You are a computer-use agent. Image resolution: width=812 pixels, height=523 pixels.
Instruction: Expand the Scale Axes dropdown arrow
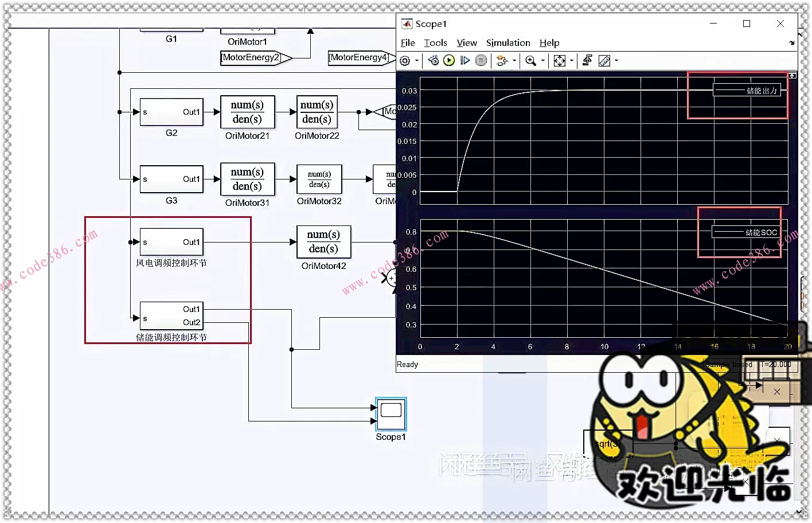tap(572, 61)
